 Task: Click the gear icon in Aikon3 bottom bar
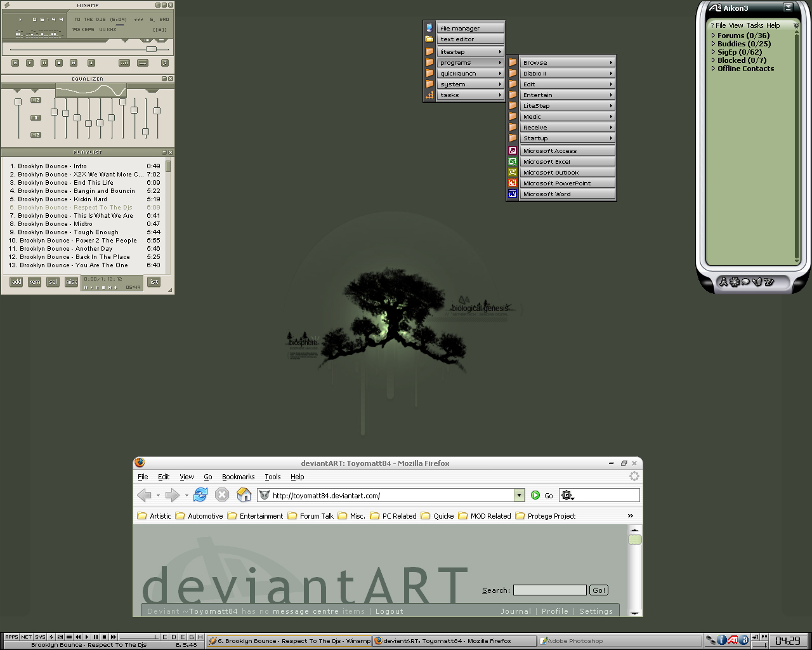pyautogui.click(x=735, y=282)
